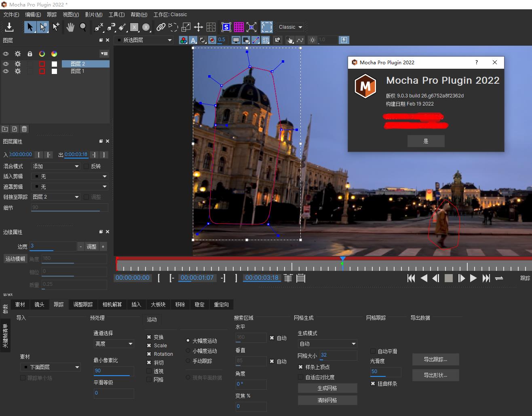The height and width of the screenshot is (416, 532).
Task: Play forward using the timeline play button
Action: click(x=473, y=278)
